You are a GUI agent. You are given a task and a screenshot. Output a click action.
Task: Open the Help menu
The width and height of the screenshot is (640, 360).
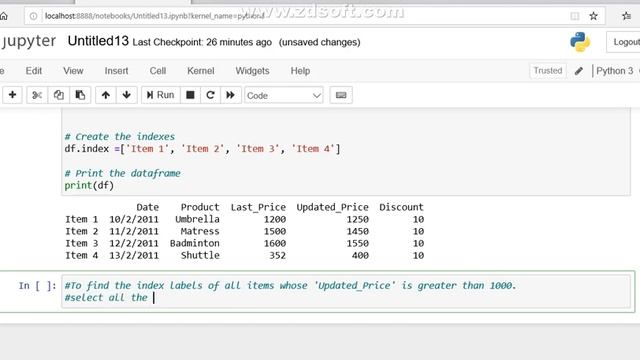[300, 71]
